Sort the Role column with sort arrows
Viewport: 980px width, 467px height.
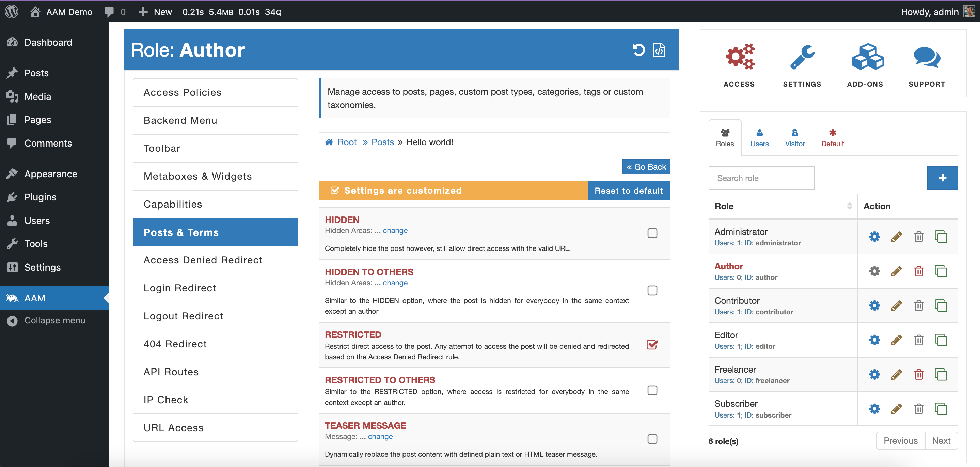coord(849,206)
